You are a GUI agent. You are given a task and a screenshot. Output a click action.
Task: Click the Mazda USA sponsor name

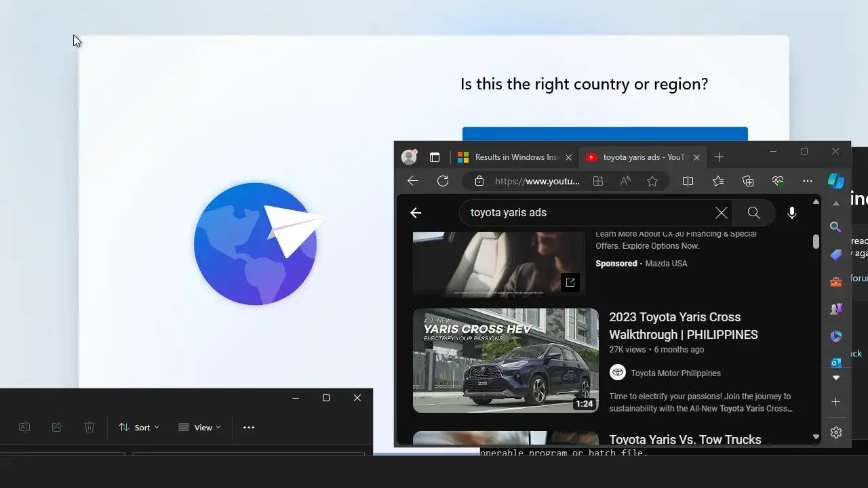point(666,264)
